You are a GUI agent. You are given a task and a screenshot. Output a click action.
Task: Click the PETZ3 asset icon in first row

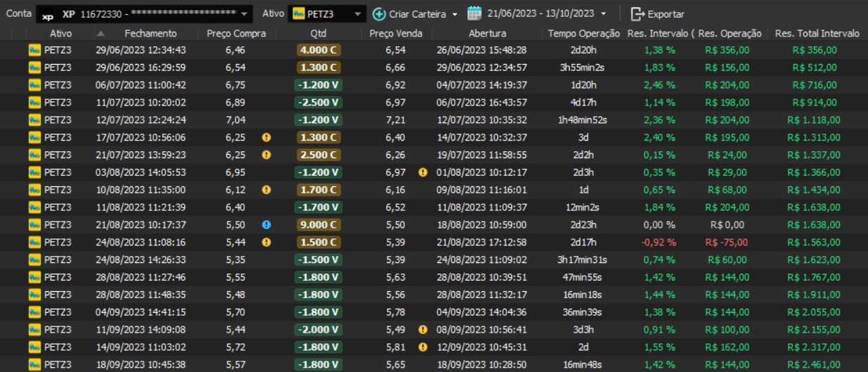tap(34, 50)
